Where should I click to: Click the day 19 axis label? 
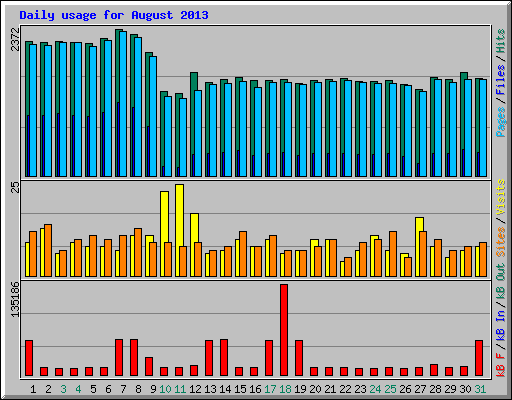[x=300, y=389]
